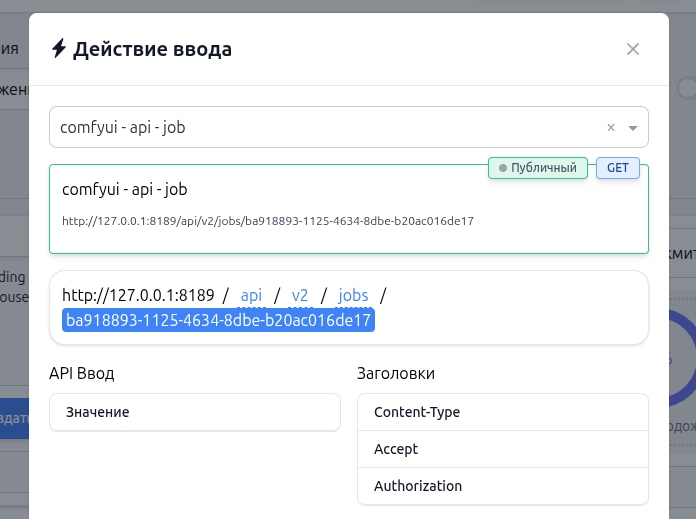696x519 pixels.
Task: Clear the comfyui - api - job selection
Action: (x=611, y=128)
